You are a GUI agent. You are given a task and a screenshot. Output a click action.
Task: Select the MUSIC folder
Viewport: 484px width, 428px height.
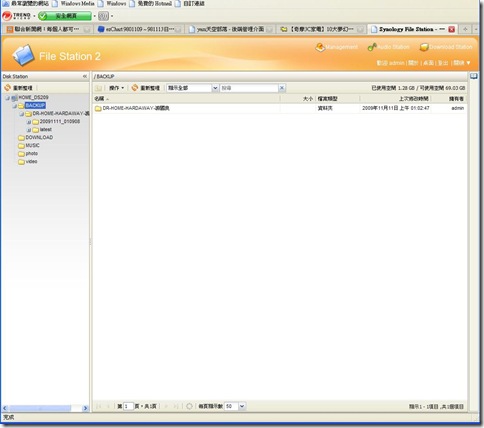32,145
